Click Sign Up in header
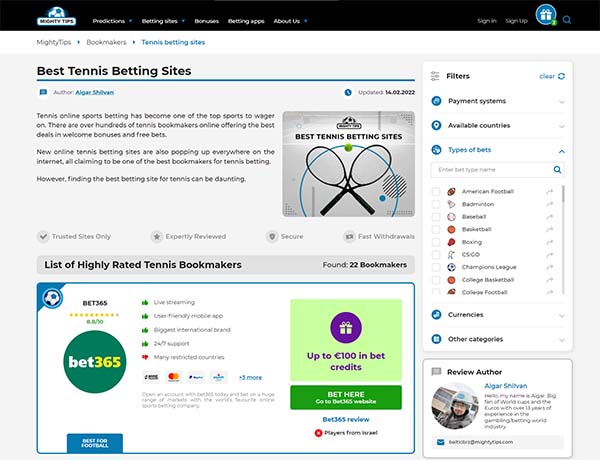 [x=516, y=21]
